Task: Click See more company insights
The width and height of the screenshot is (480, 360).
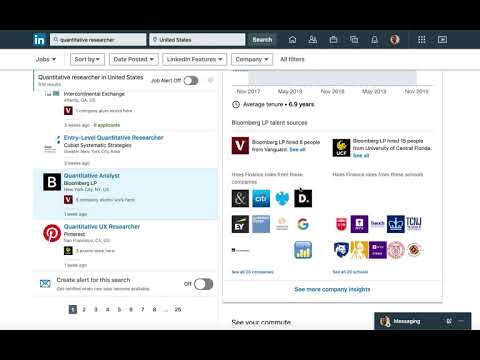Action: [332, 289]
